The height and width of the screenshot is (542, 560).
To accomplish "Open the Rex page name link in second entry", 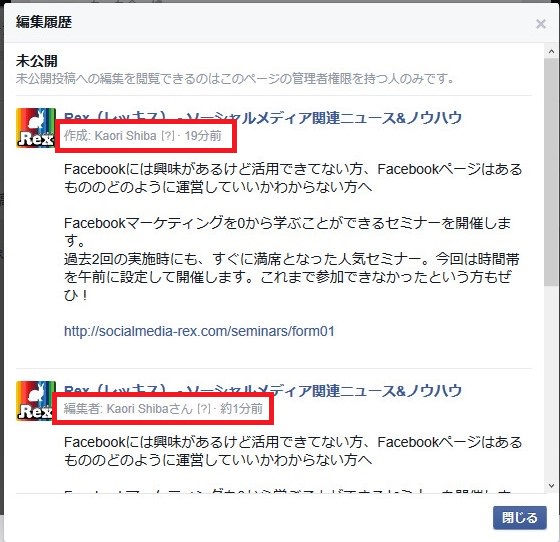I will pyautogui.click(x=263, y=390).
